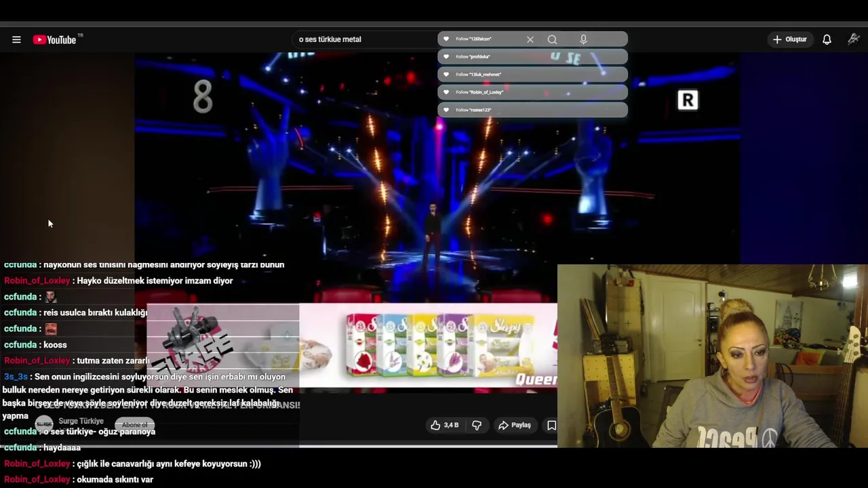Screen dimensions: 868x488
Task: Open the notifications bell
Action: (x=827, y=39)
